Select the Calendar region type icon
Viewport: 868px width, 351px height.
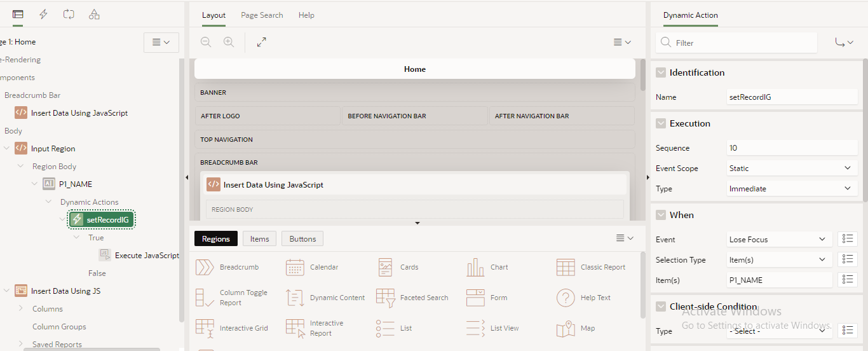coord(295,267)
